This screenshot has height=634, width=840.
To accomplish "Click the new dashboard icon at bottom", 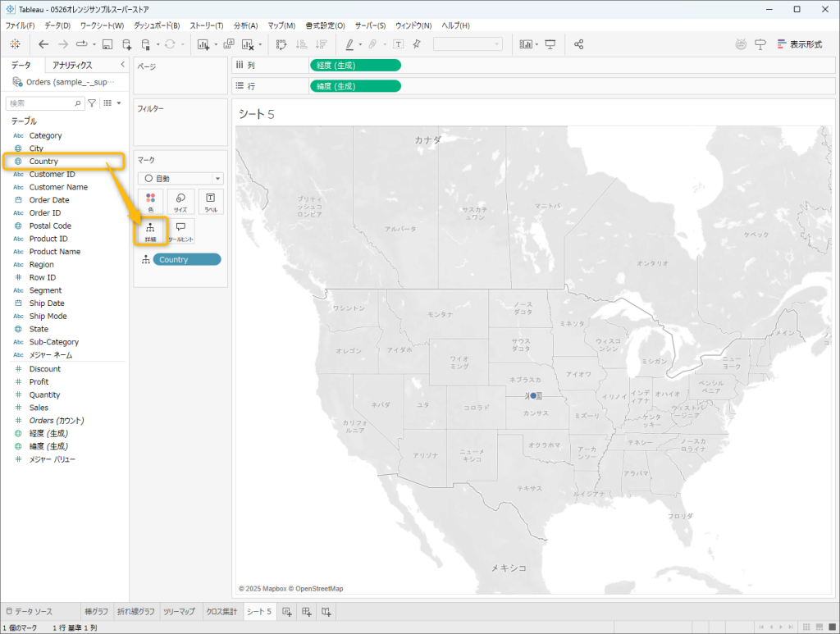I will tap(306, 612).
